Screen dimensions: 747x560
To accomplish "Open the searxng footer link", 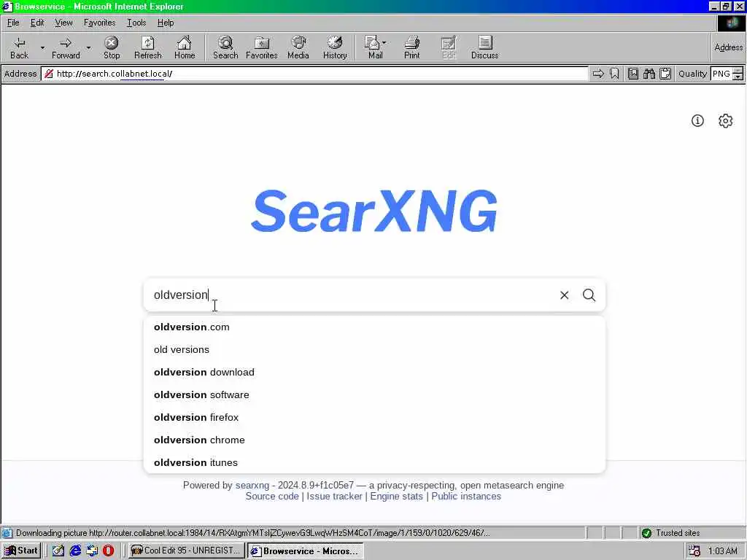I will tap(252, 485).
